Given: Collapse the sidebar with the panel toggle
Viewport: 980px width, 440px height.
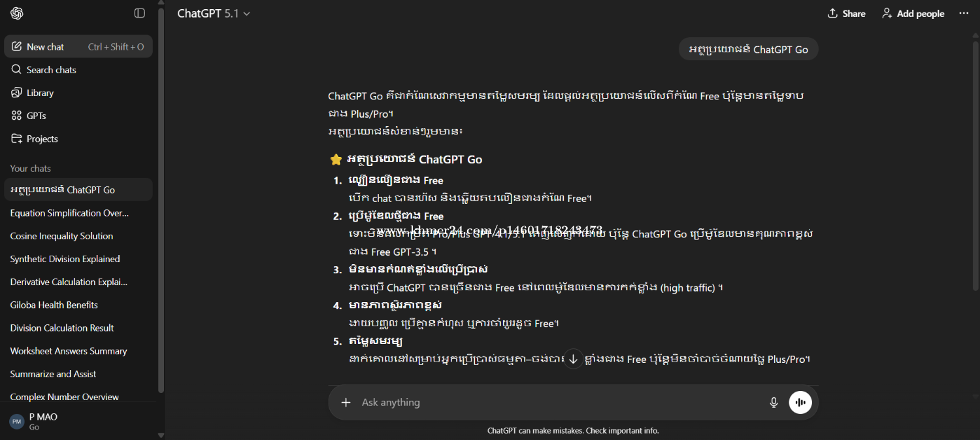Looking at the screenshot, I should (x=139, y=13).
